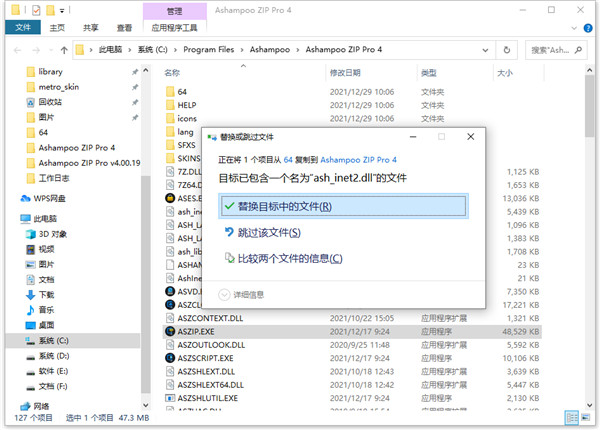Screen dimensions: 600x430
Task: Open Explorer help question icon
Action: [x=588, y=28]
